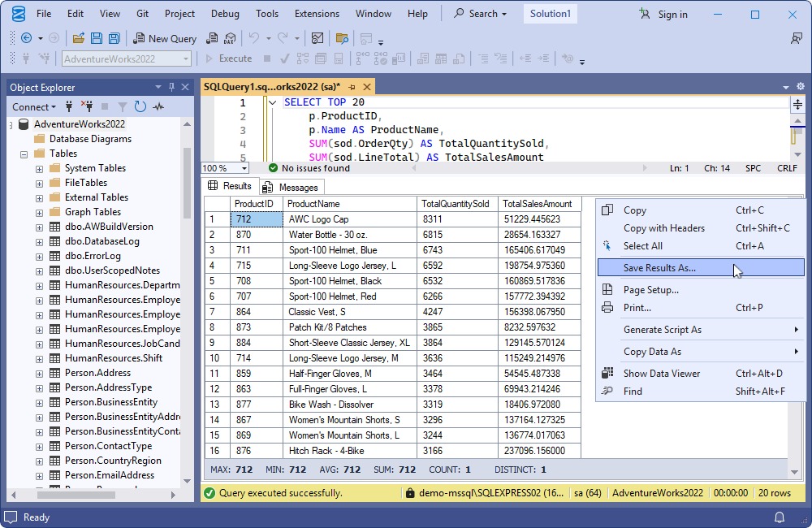
Task: Switch to the Results tab
Action: [230, 186]
